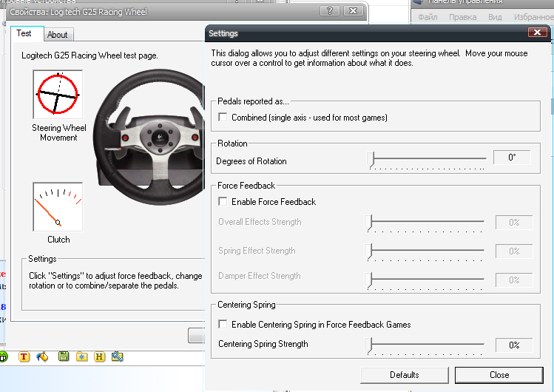
Task: Click the 'Pedals reported as...' group label
Action: click(253, 101)
